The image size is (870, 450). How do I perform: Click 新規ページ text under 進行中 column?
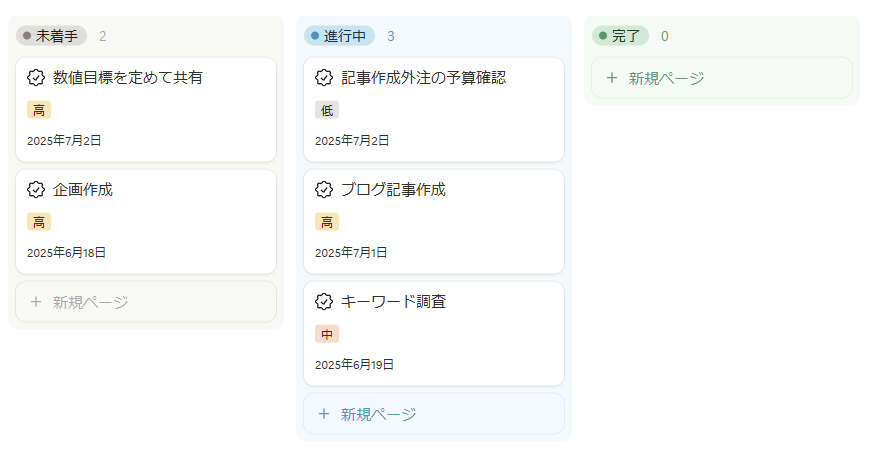tap(378, 414)
